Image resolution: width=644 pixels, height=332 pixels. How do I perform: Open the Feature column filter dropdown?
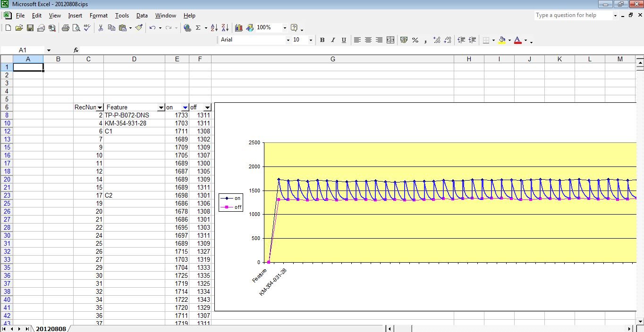tap(161, 108)
